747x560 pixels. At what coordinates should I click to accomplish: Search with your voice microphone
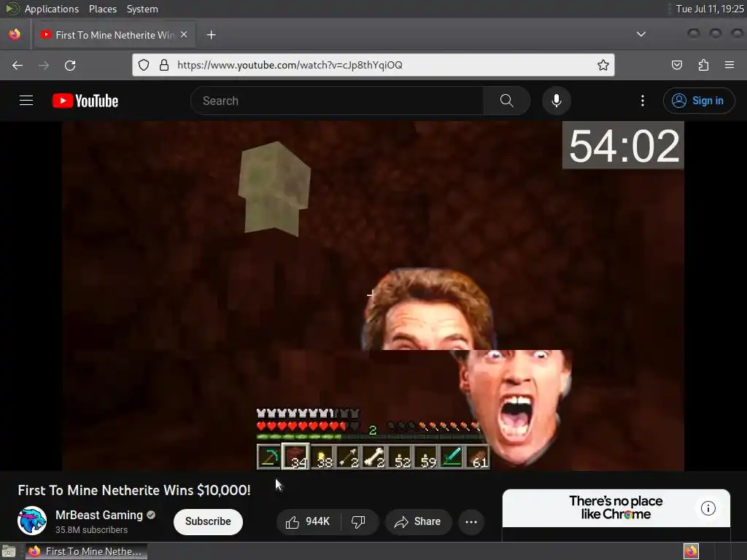point(556,101)
